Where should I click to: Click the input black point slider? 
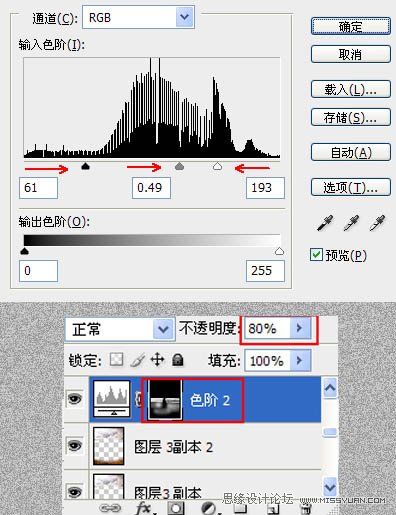coord(86,166)
